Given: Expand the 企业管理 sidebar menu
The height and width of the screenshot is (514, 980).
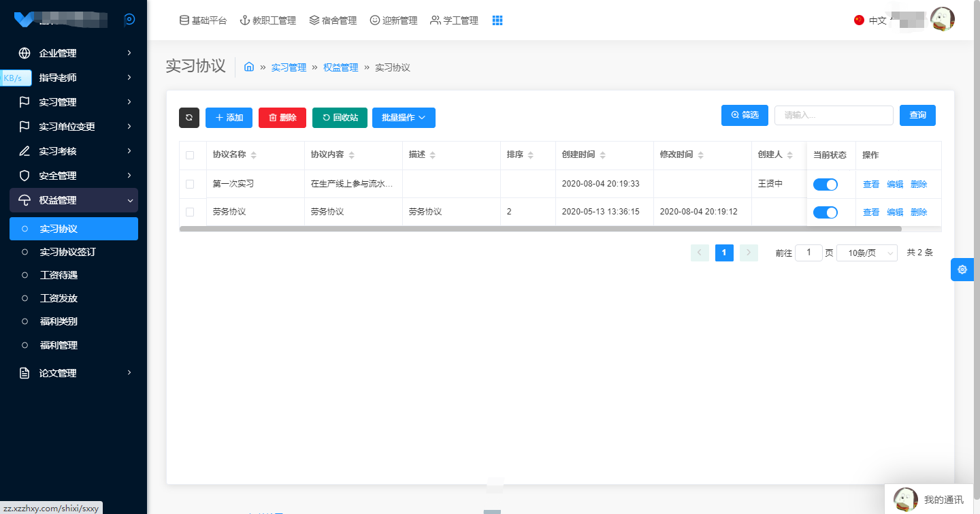Looking at the screenshot, I should (x=73, y=53).
